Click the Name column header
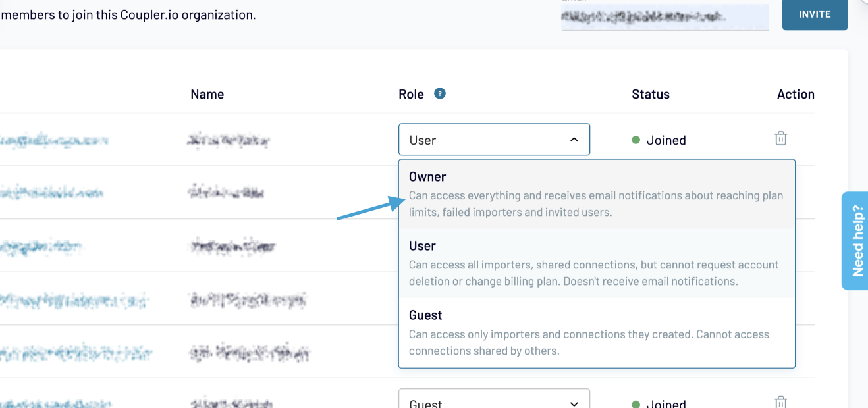 (207, 94)
